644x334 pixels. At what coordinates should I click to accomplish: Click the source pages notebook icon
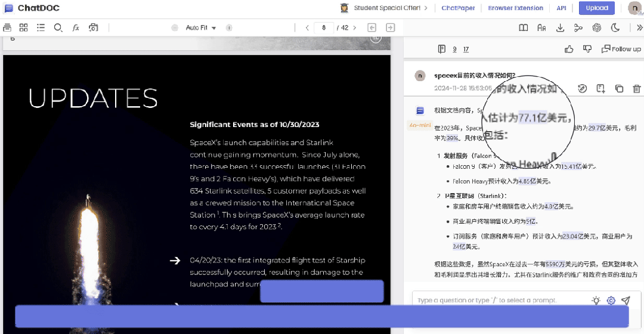(441, 49)
